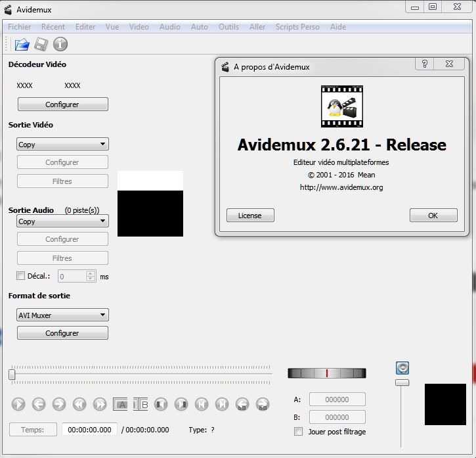The image size is (476, 458).
Task: Skip forward 60 seconds
Action: point(263,404)
